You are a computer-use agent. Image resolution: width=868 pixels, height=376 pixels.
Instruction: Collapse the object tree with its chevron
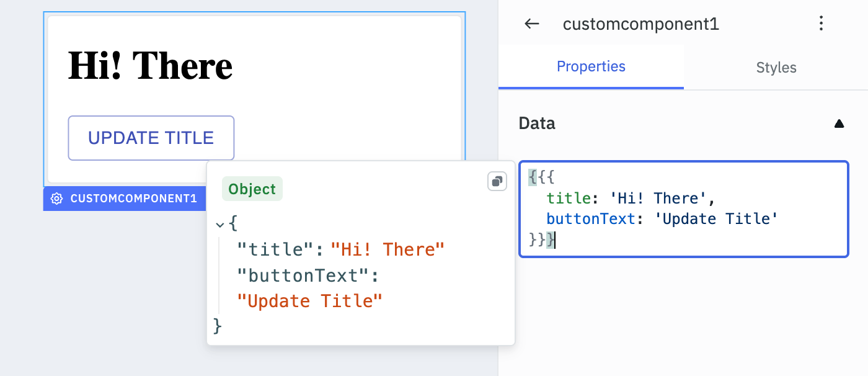221,225
